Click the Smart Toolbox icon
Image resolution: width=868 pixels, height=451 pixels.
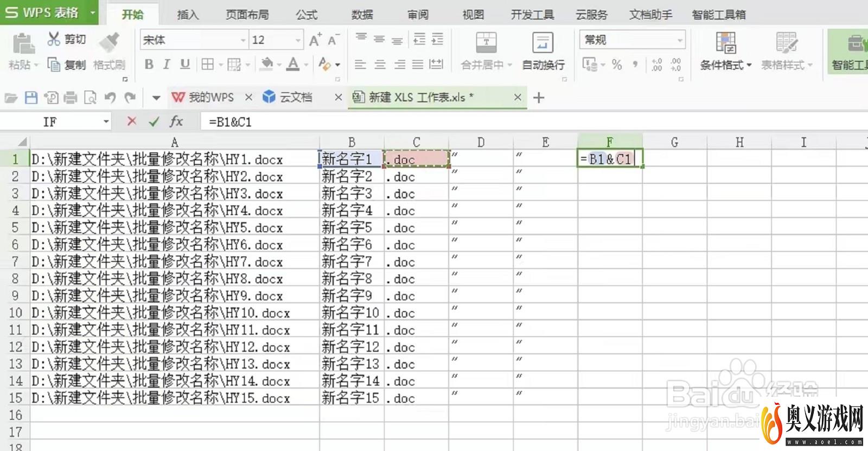point(857,42)
